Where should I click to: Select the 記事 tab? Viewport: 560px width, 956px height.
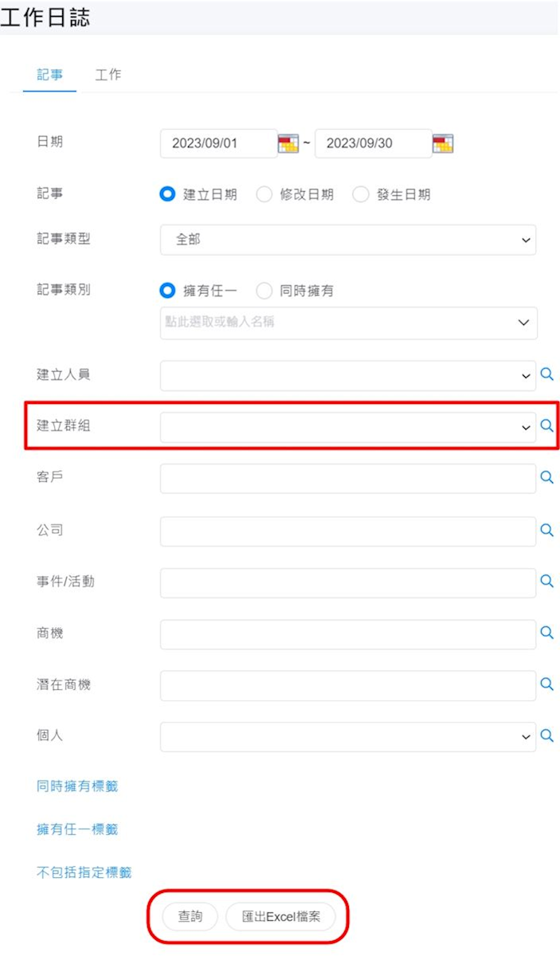click(50, 75)
